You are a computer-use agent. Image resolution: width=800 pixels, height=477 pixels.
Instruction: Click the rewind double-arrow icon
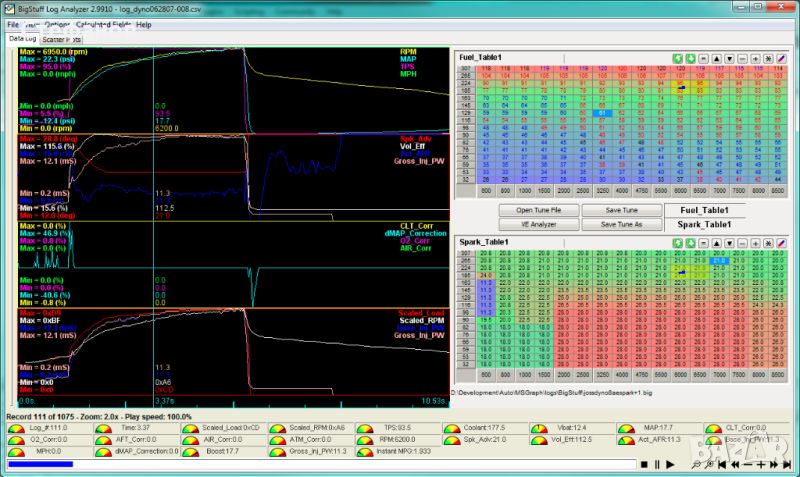737,464
